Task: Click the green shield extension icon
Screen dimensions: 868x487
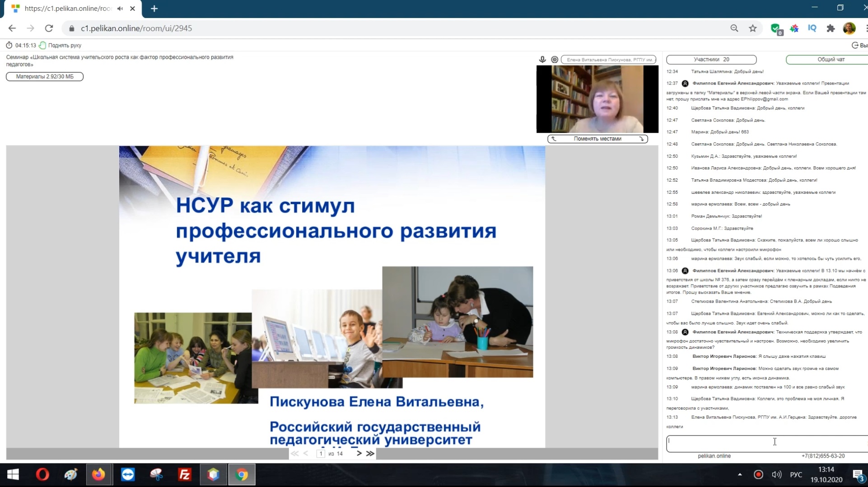Action: [776, 29]
